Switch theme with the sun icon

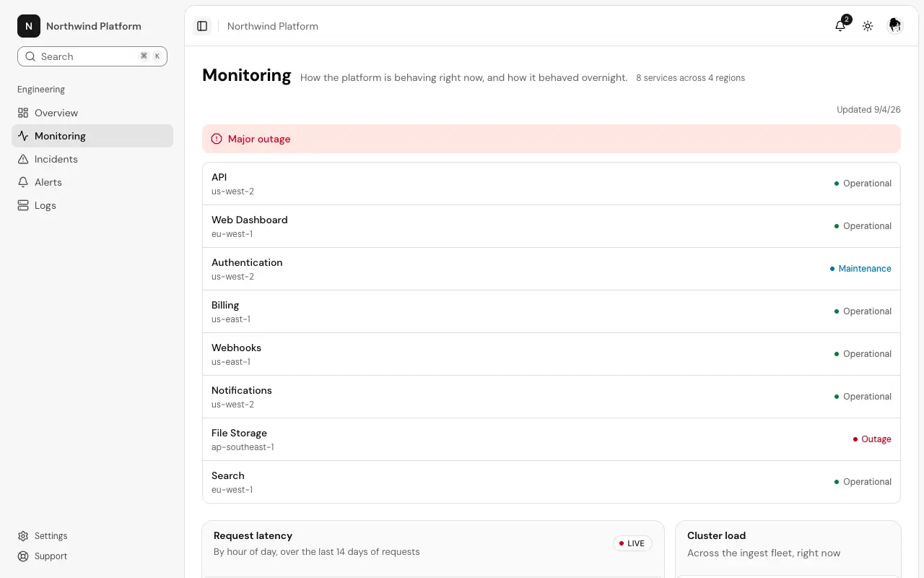coord(868,26)
